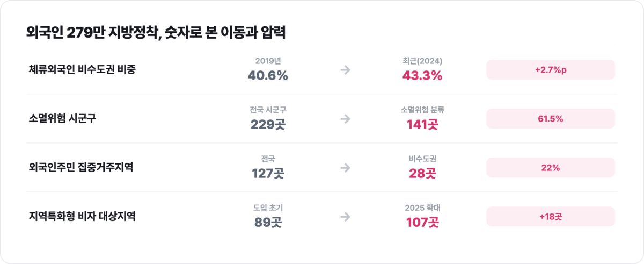Select the 소멸위험 분류 value 141곳
This screenshot has width=644, height=264.
click(x=422, y=125)
